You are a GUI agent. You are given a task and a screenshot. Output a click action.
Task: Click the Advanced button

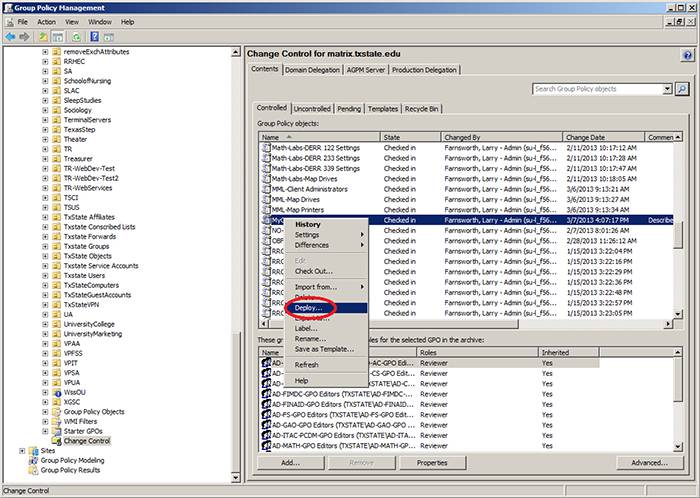point(648,463)
